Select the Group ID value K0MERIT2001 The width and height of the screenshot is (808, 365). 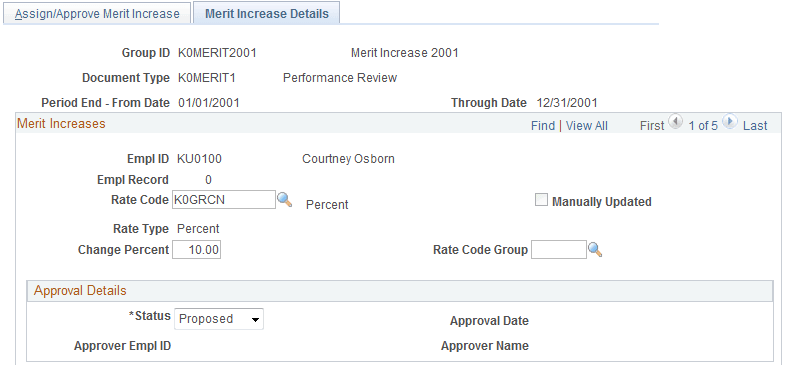point(217,53)
